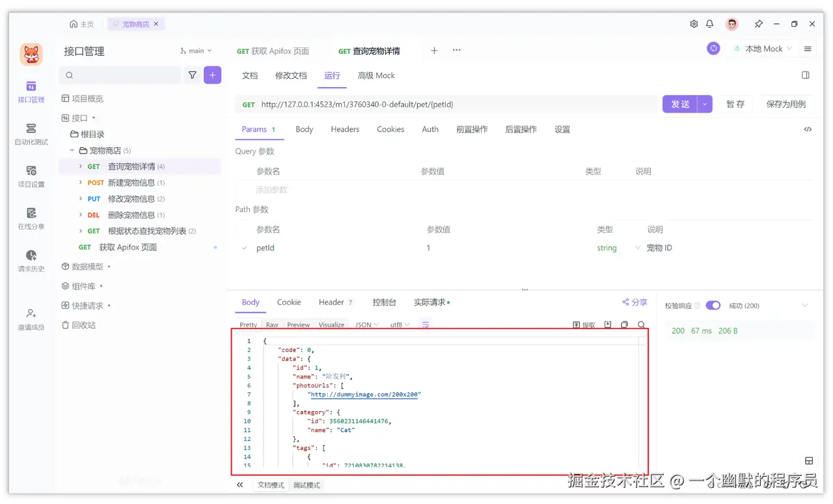Click the user avatar
The width and height of the screenshot is (833, 504).
pos(732,24)
